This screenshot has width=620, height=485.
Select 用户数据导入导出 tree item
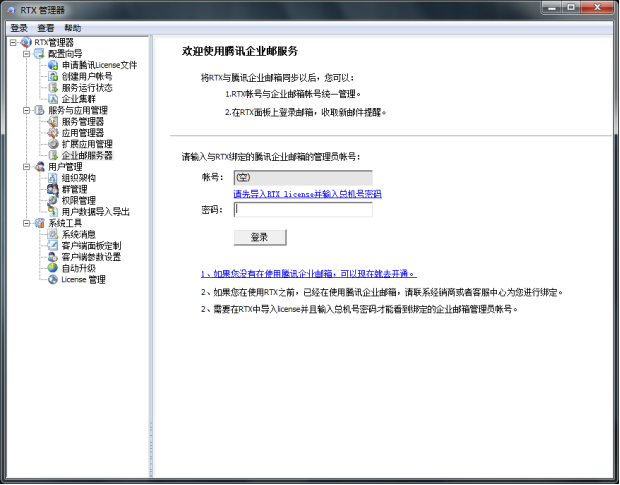(x=95, y=211)
